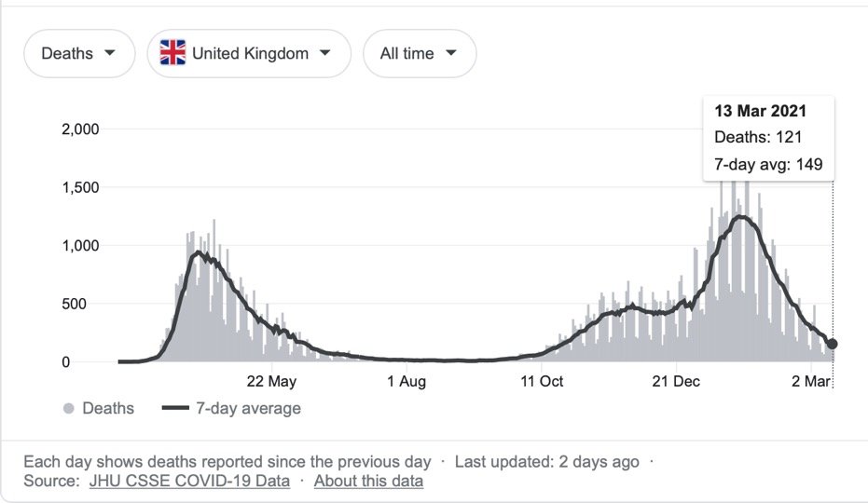Click the arrow on the Deaths dropdown
Viewport: 868px width, 503px height.
(110, 52)
